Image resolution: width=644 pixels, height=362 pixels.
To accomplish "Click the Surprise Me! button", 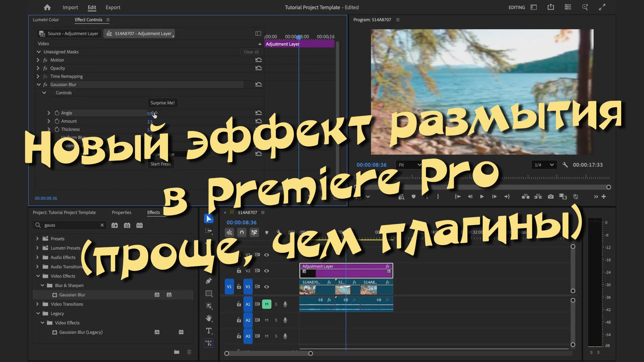I will [x=162, y=103].
